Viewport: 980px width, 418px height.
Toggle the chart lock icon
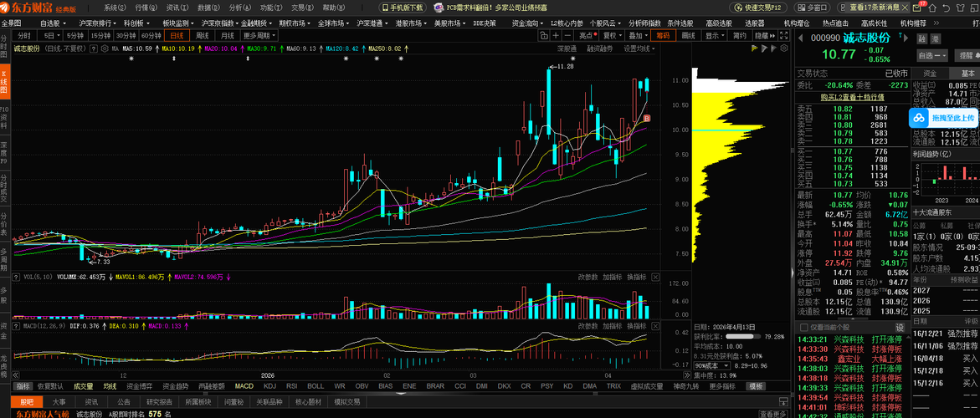point(544,36)
